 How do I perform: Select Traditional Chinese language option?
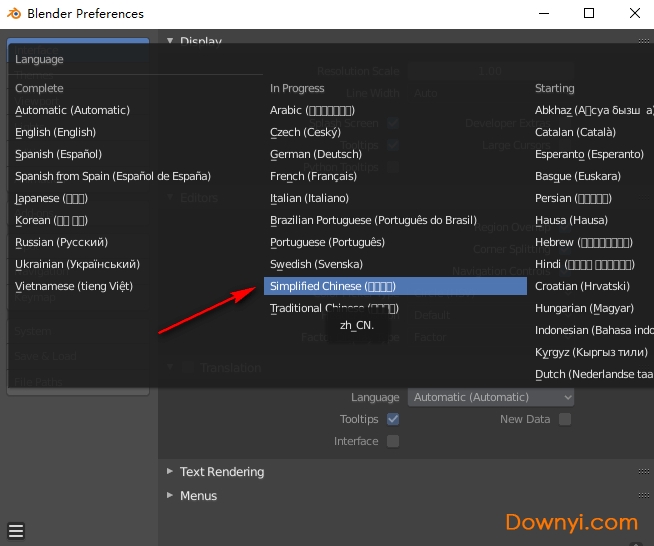pos(334,308)
